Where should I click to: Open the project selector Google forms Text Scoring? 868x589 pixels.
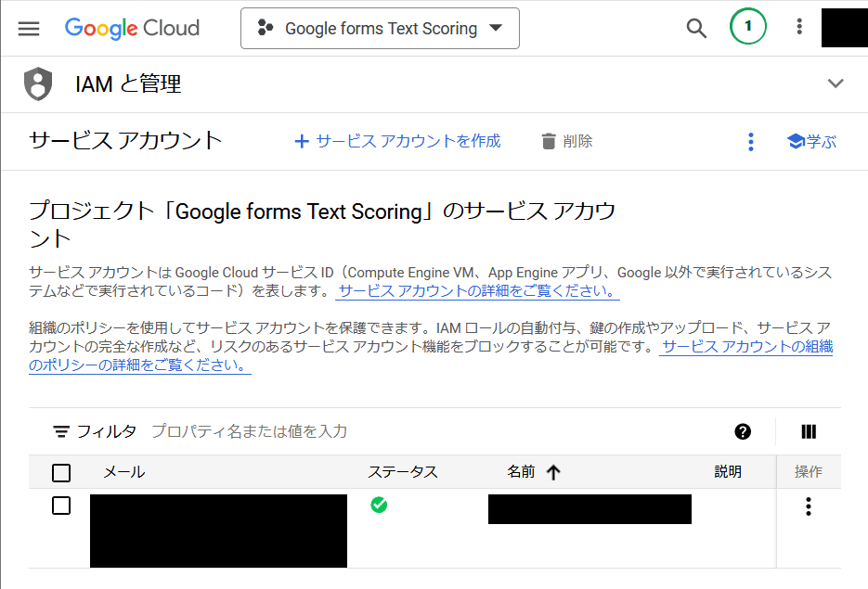point(380,28)
